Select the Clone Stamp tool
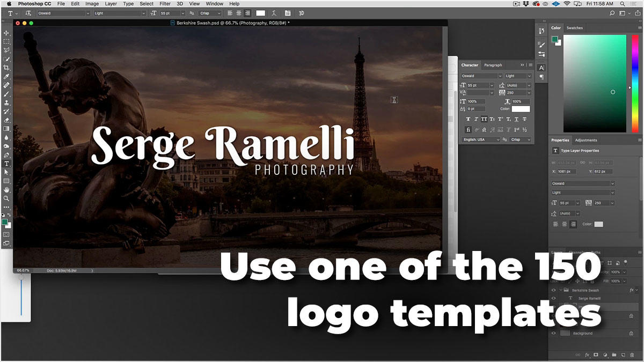 (x=6, y=102)
